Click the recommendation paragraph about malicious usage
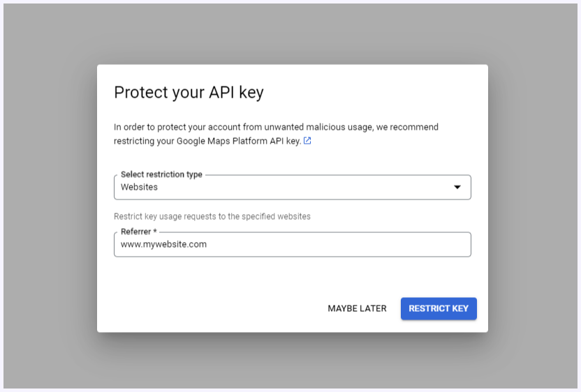The image size is (581, 392). point(276,134)
